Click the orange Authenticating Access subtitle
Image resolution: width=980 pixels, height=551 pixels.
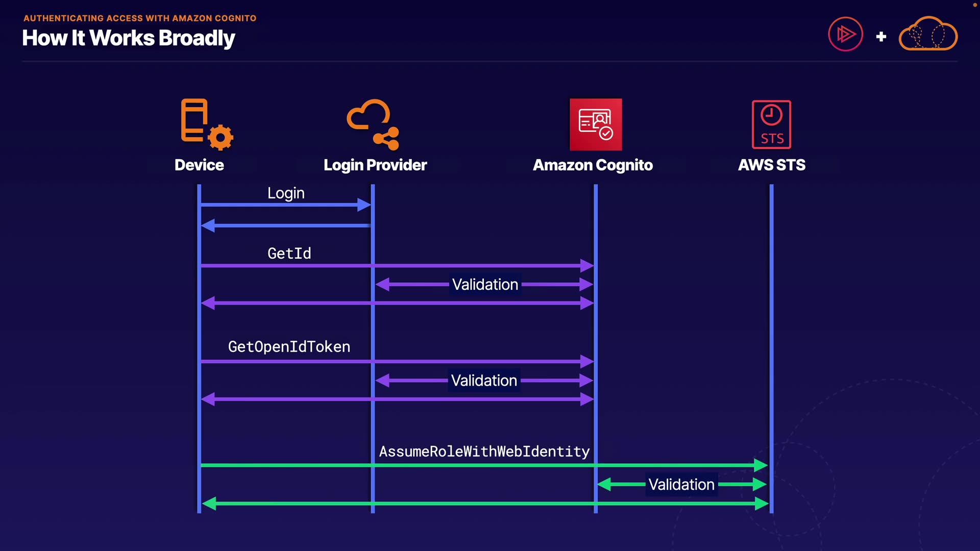pyautogui.click(x=140, y=18)
